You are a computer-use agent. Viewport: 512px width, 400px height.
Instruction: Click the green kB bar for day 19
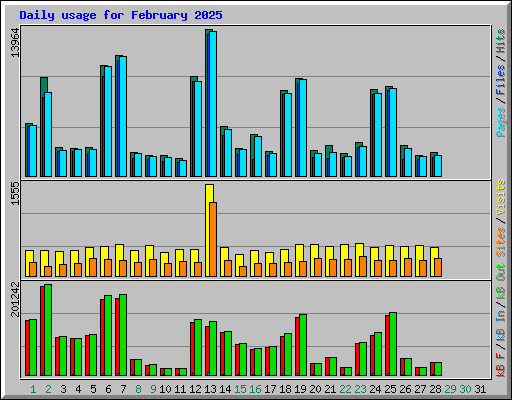[x=303, y=345]
